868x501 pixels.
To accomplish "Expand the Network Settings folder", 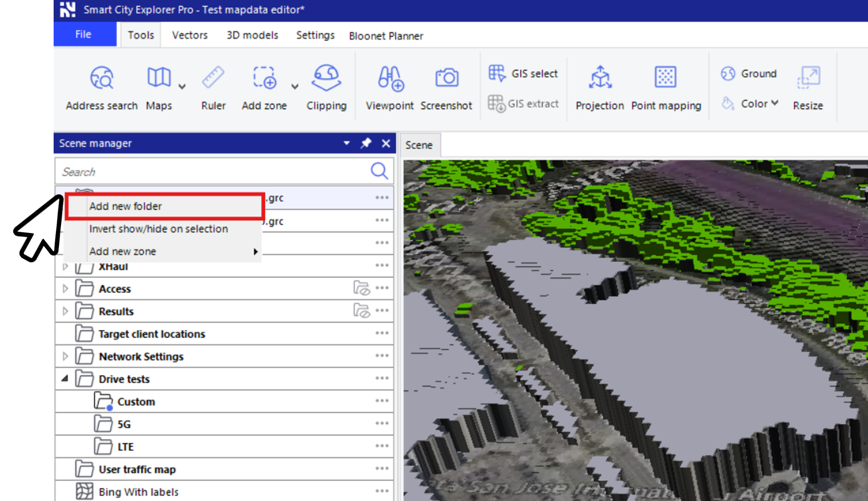I will tap(65, 356).
